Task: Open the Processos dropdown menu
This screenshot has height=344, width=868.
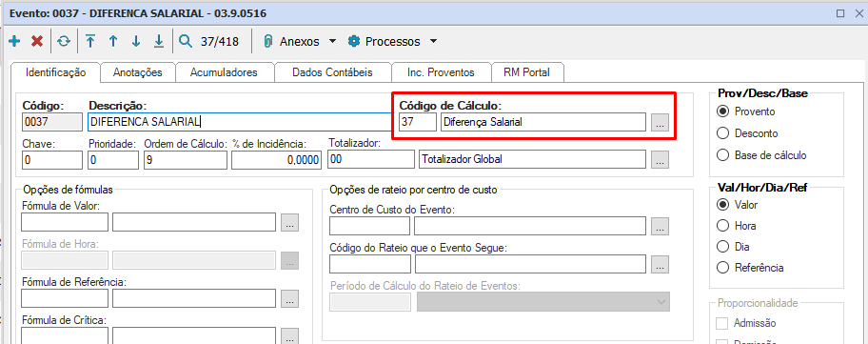Action: 392,42
